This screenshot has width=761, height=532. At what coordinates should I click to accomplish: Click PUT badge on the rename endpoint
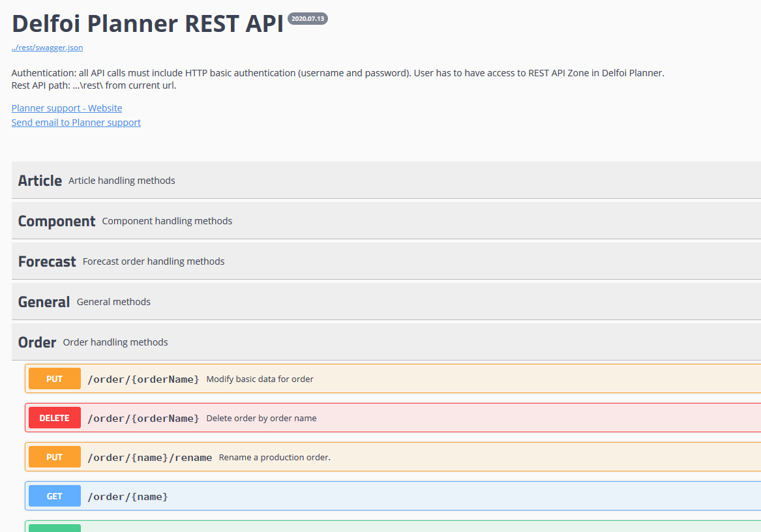(x=55, y=457)
